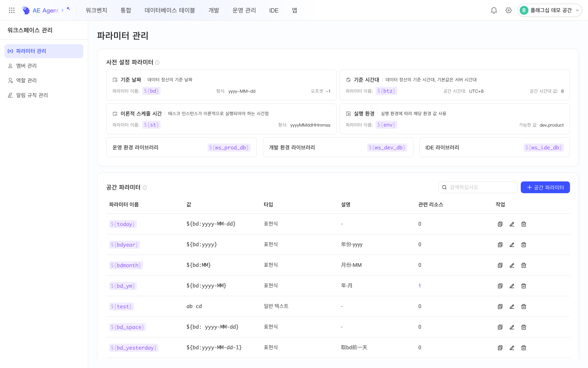Open the 앱 menu item
Screen dimensions: 588x368
coord(294,10)
